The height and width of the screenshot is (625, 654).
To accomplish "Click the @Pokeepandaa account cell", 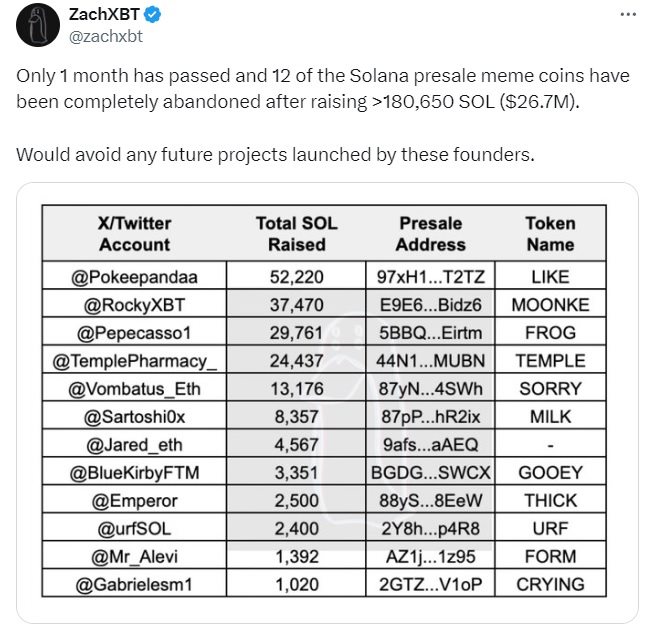I will pos(135,277).
